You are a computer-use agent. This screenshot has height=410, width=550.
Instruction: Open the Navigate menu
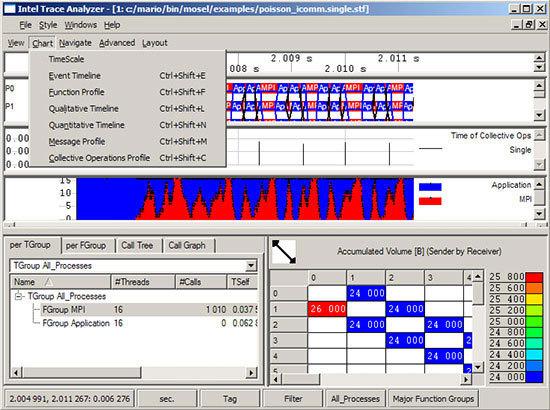pyautogui.click(x=75, y=43)
